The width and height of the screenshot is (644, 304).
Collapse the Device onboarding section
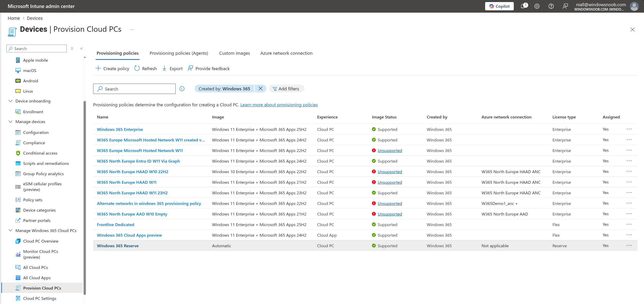click(x=11, y=101)
